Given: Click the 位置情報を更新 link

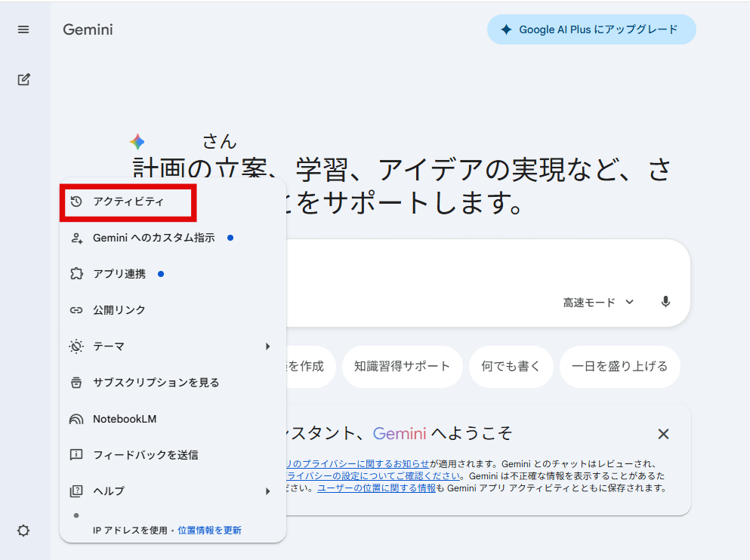Looking at the screenshot, I should click(x=209, y=531).
